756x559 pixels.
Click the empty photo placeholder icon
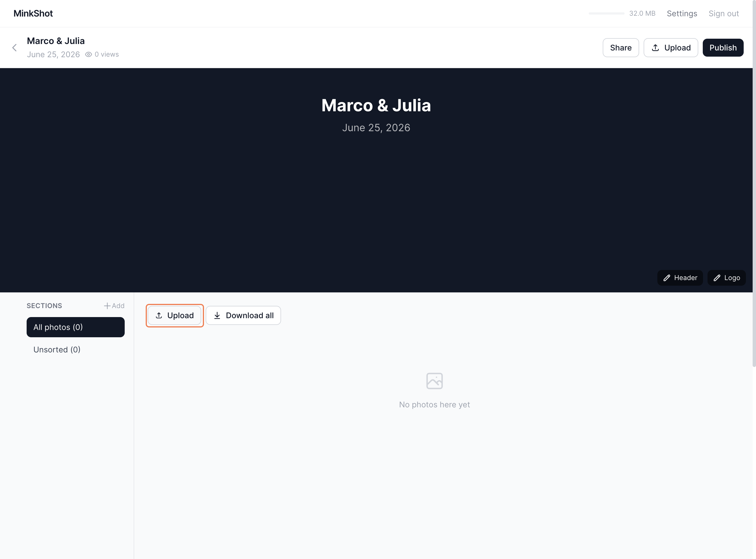[434, 381]
